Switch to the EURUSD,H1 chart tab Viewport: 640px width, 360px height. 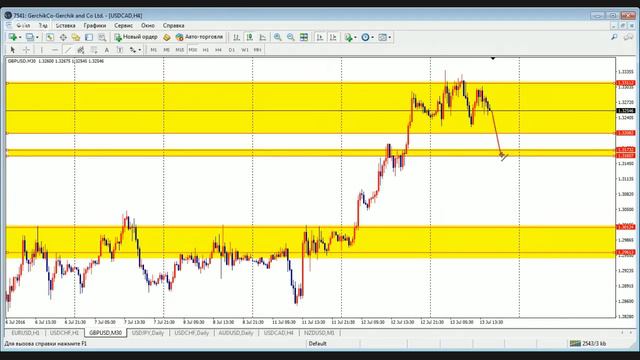(x=25, y=333)
